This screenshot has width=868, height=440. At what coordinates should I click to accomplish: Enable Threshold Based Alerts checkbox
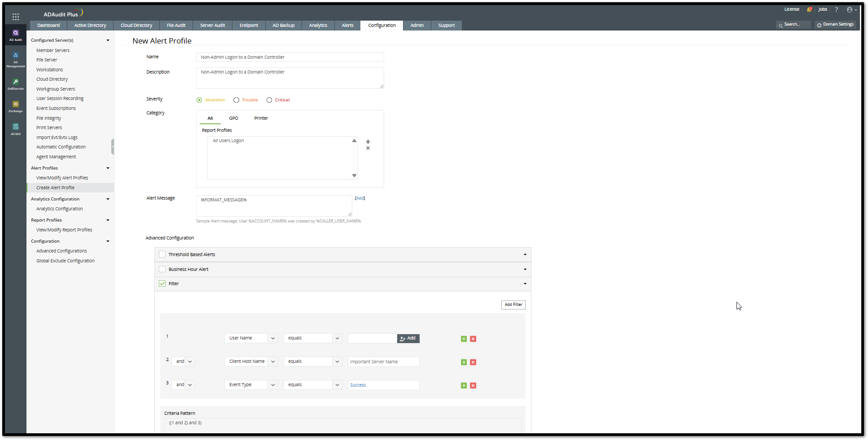(x=162, y=254)
